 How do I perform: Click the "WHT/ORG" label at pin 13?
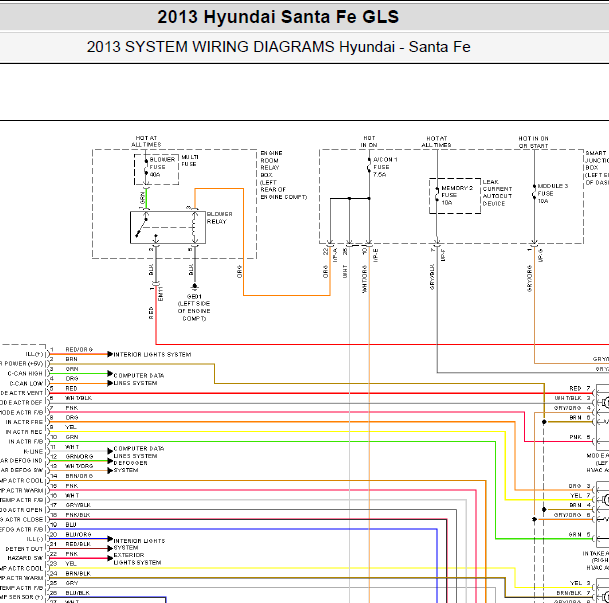coord(79,466)
